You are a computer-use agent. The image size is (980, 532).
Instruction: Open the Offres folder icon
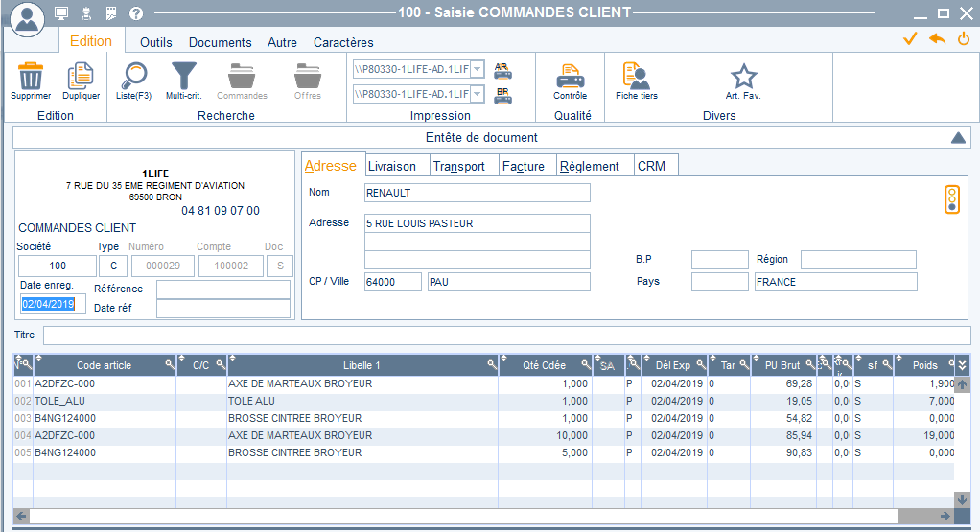(308, 76)
